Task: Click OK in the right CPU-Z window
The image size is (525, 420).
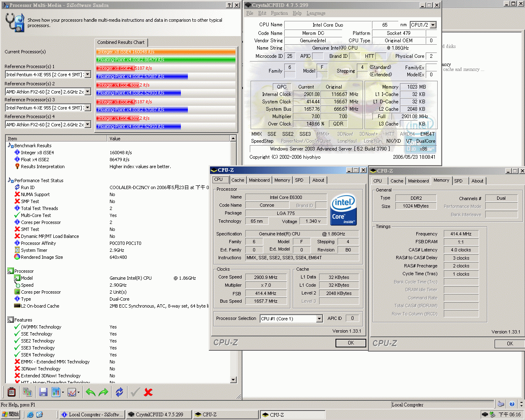Action: click(x=510, y=344)
